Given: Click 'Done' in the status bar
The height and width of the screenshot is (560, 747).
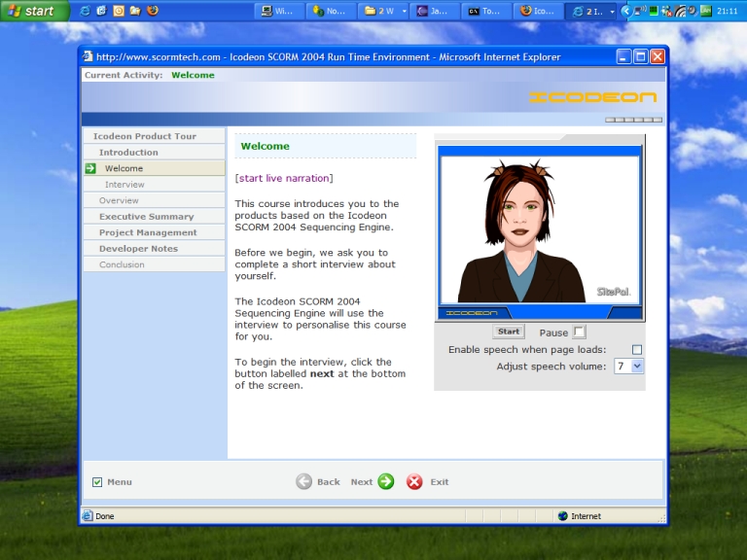Looking at the screenshot, I should click(x=105, y=516).
